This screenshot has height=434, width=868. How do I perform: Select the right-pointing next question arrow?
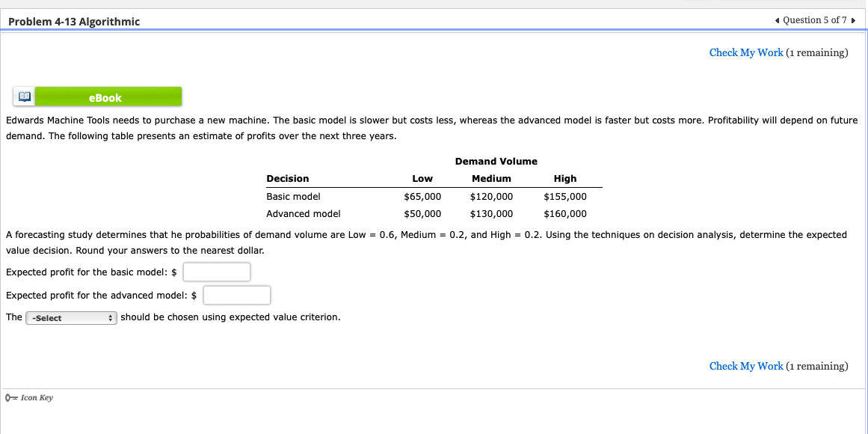852,20
